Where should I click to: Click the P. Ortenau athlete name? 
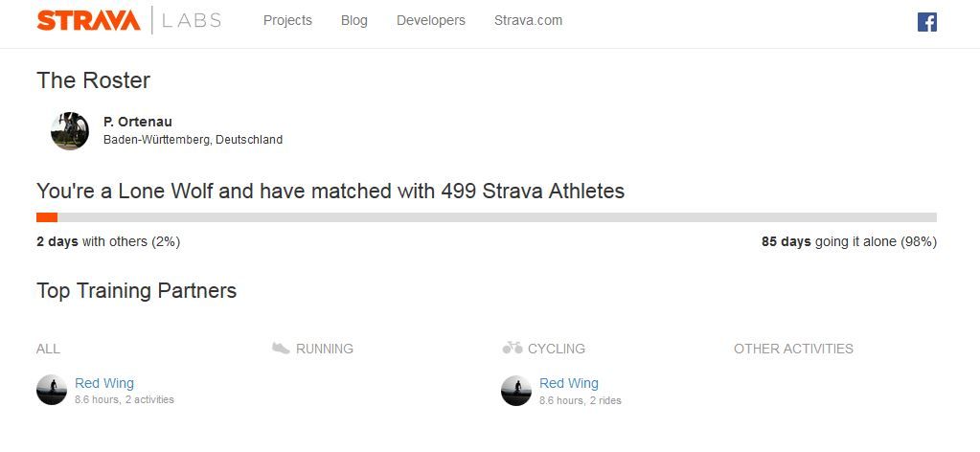[x=137, y=122]
